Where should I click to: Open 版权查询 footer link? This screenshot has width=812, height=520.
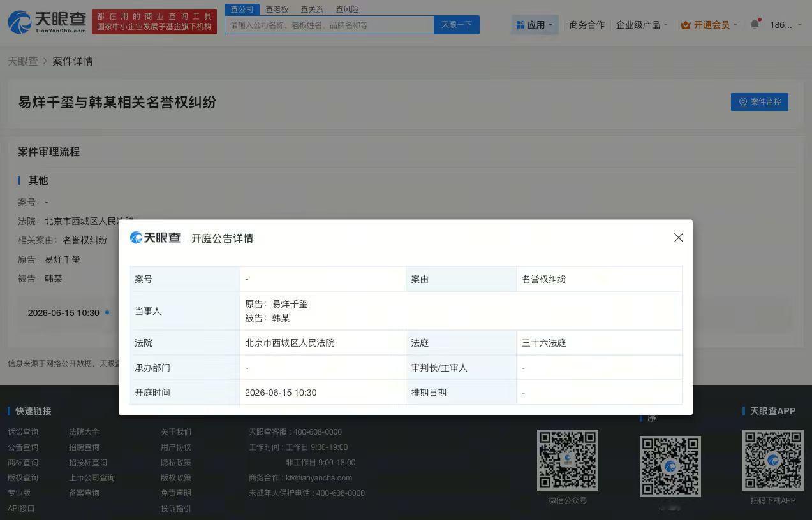click(23, 478)
